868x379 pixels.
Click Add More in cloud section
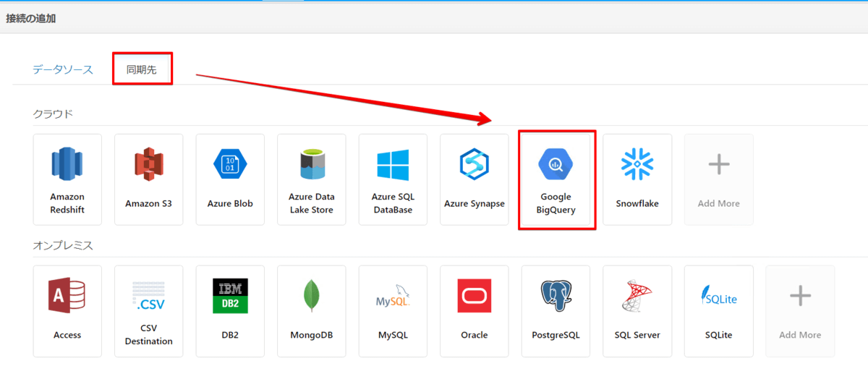click(x=718, y=179)
